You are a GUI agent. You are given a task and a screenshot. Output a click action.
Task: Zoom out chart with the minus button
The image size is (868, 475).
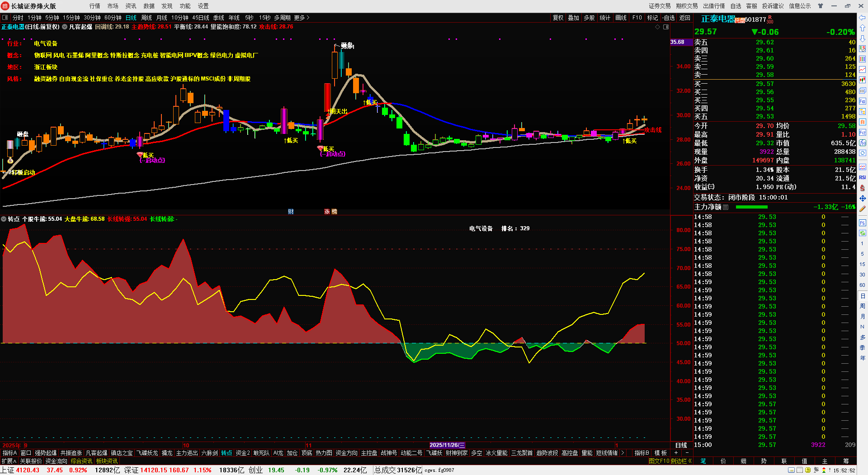pyautogui.click(x=687, y=453)
